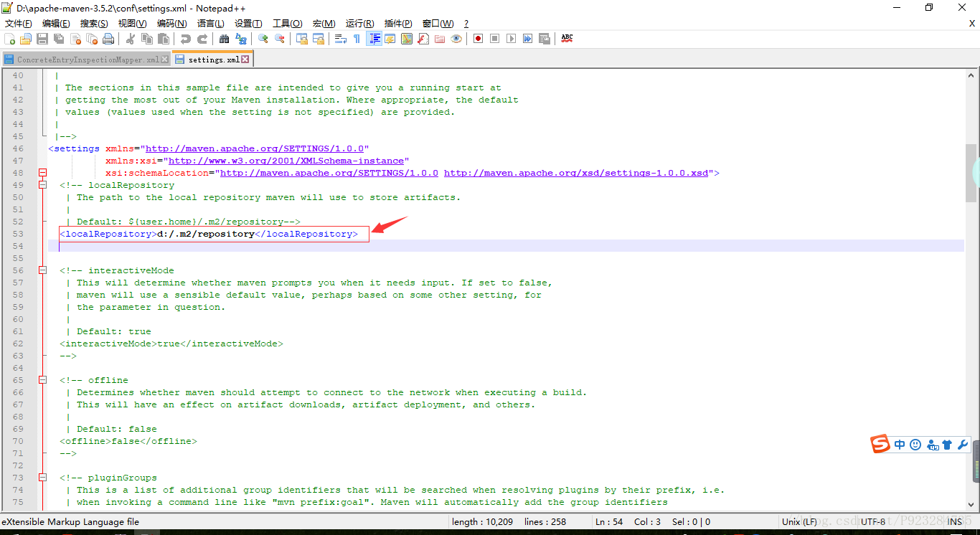Image resolution: width=980 pixels, height=535 pixels.
Task: Open Sogou input wrench settings icon
Action: click(963, 445)
